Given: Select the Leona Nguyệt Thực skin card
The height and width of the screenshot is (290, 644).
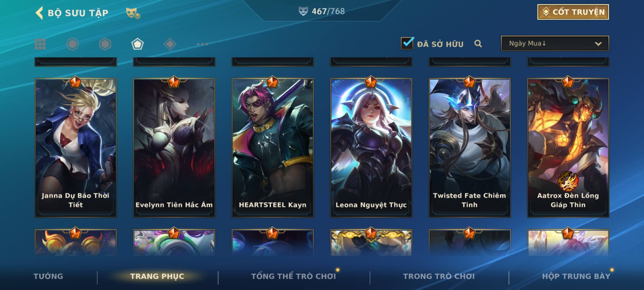Looking at the screenshot, I should click(371, 147).
